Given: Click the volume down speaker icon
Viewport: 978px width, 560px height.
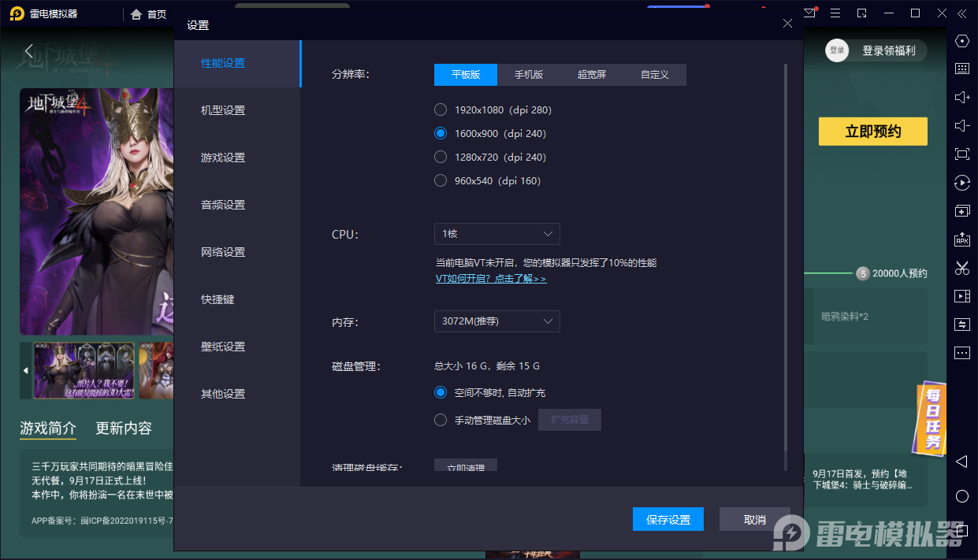Looking at the screenshot, I should (961, 125).
